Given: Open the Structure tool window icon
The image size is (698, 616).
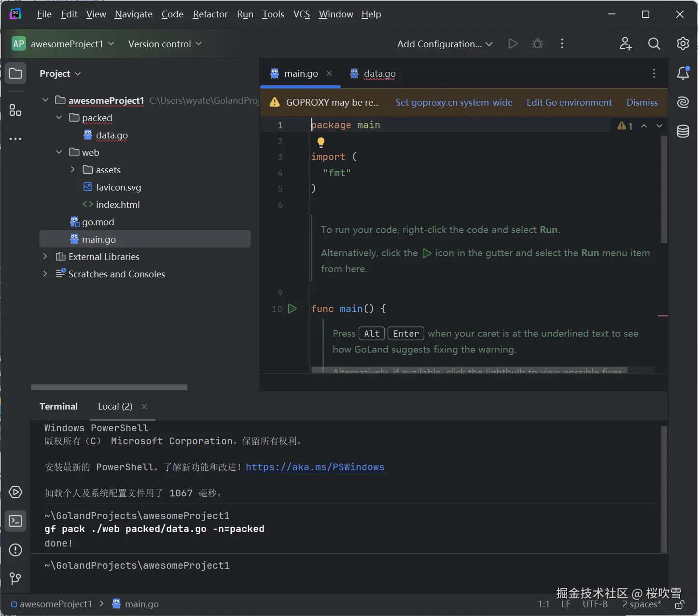Looking at the screenshot, I should coord(15,110).
